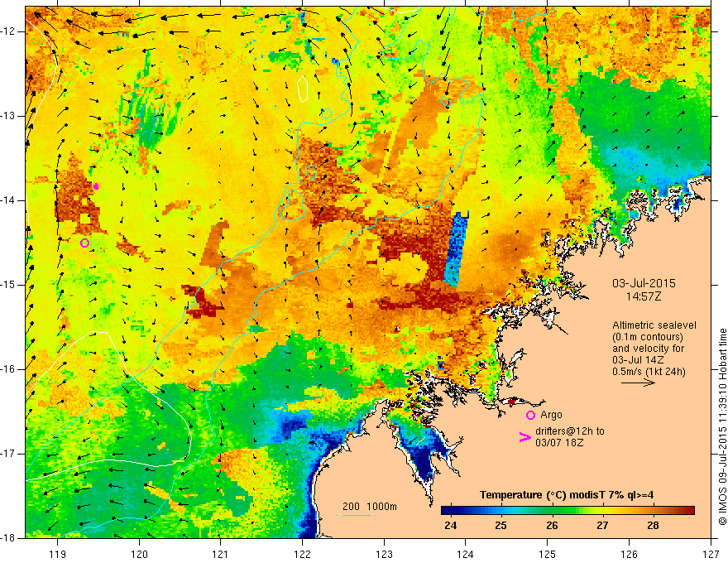Click latitude axis label '-17'
Image resolution: width=728 pixels, height=563 pixels.
[x=9, y=454]
